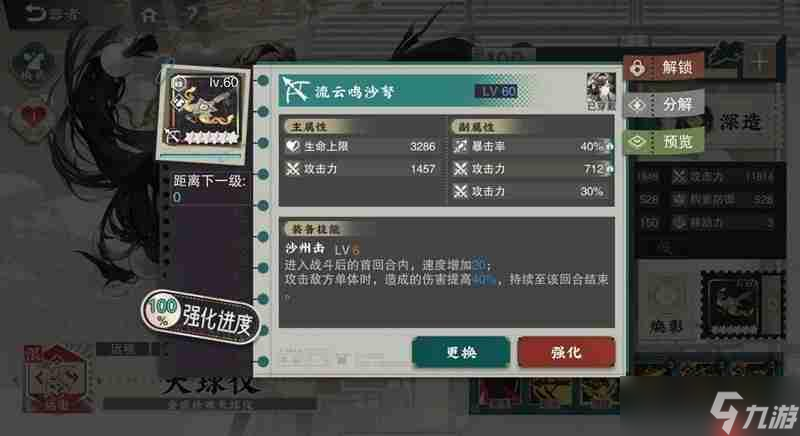
Task: Click the 解锁 unlock button
Action: click(x=664, y=67)
